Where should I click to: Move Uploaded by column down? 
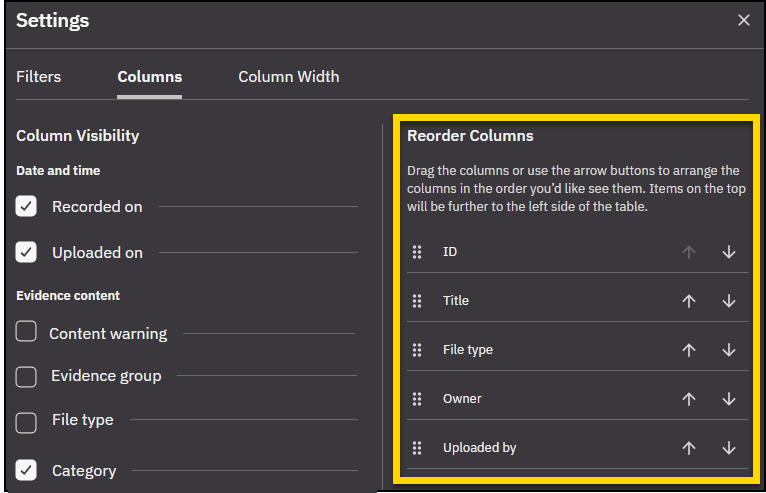tap(728, 448)
